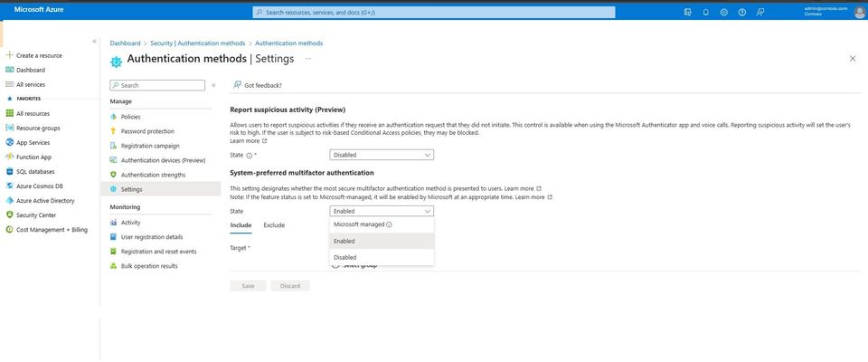Open Bulk operation results
This screenshot has width=868, height=362.
pyautogui.click(x=149, y=266)
